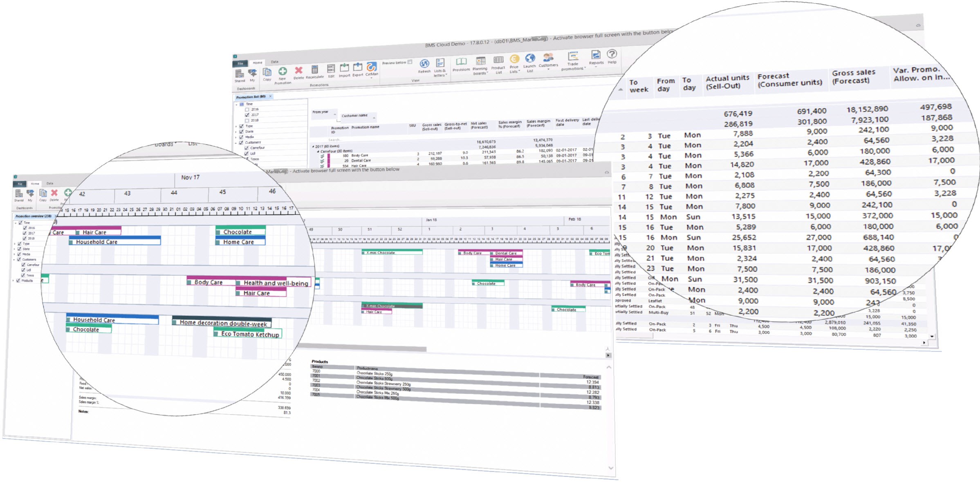The image size is (980, 482).
Task: Check 2018 in Promotion list filter
Action: pos(247,120)
